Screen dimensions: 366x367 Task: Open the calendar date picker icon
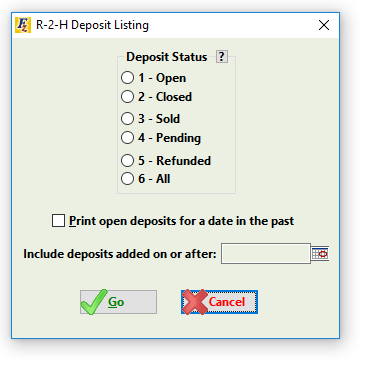(x=320, y=254)
